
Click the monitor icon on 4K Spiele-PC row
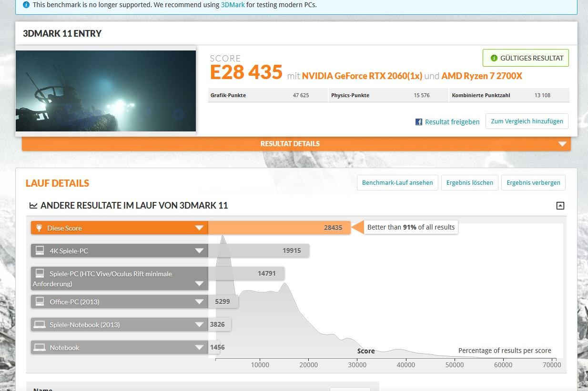coord(40,251)
